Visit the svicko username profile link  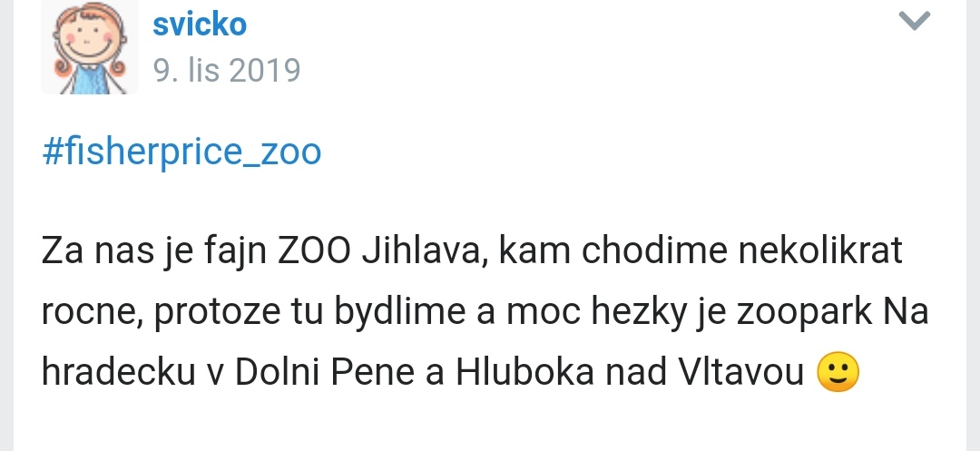200,25
